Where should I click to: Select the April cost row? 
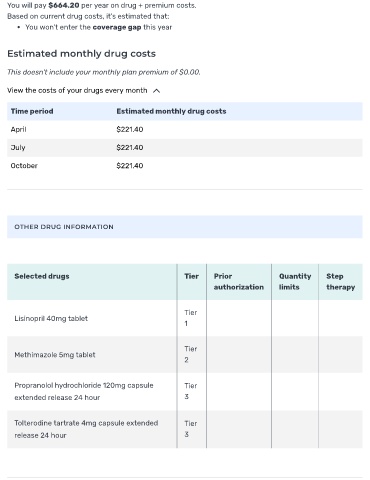[x=185, y=130]
